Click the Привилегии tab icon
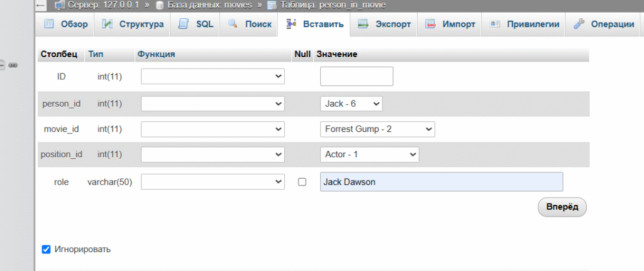 [x=494, y=24]
